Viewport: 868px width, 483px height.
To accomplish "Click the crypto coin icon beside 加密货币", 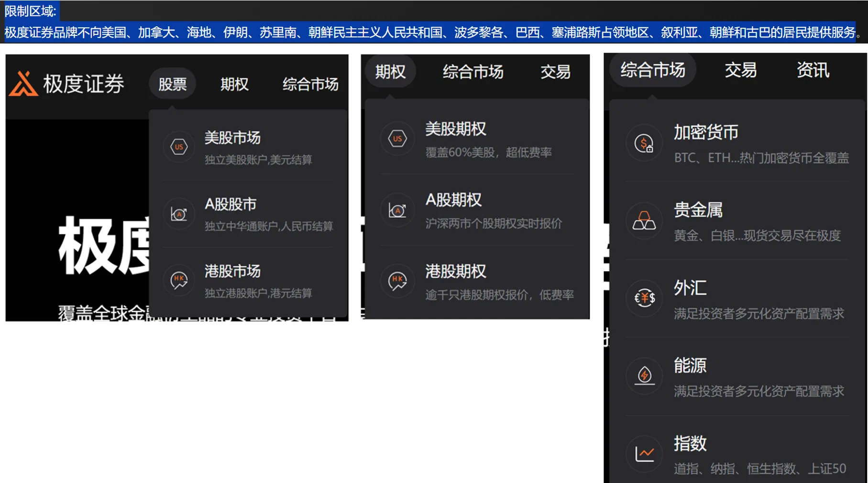I will click(644, 143).
